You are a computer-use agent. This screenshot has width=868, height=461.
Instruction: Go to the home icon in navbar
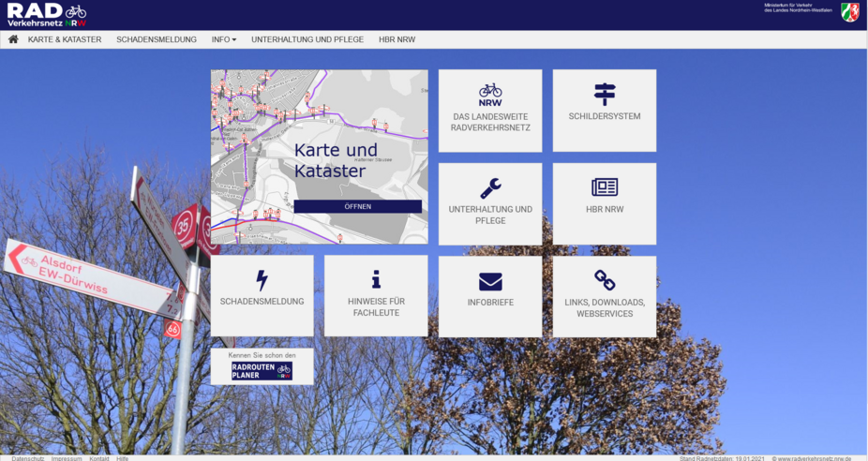pyautogui.click(x=13, y=39)
